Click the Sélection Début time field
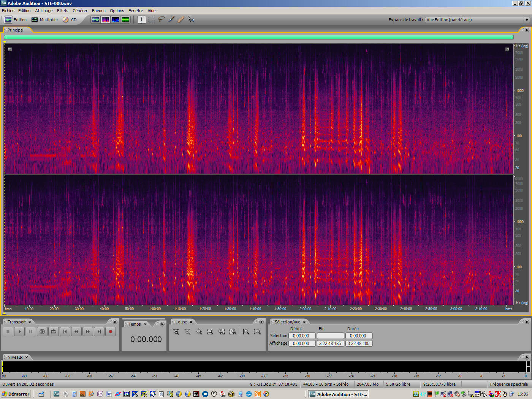The height and width of the screenshot is (399, 532). (x=302, y=336)
